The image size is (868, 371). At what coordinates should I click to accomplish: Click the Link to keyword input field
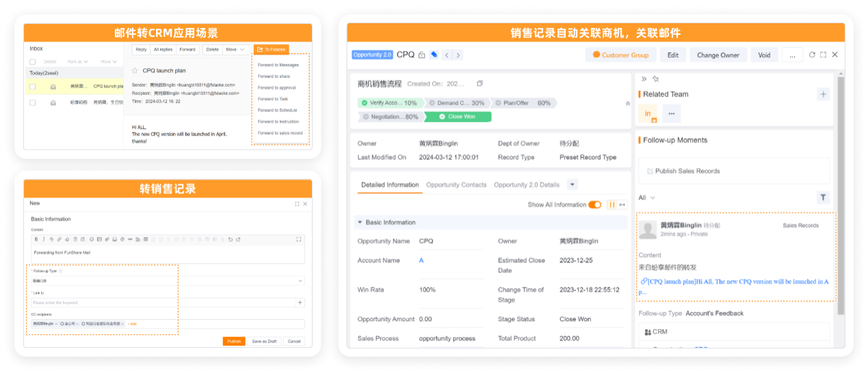point(163,302)
